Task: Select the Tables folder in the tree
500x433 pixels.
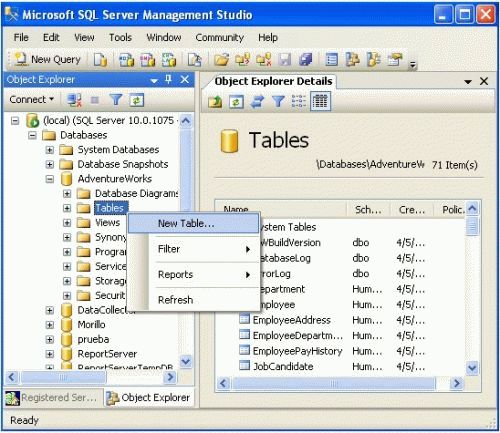Action: tap(110, 208)
